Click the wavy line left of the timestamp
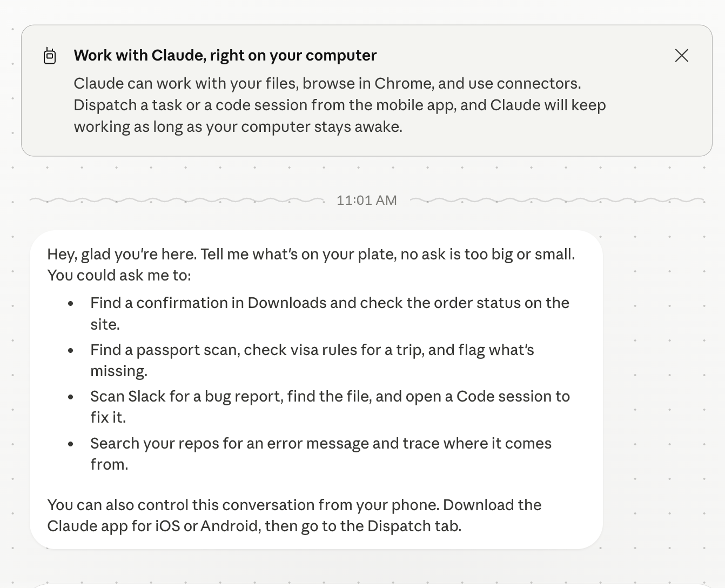Image resolution: width=725 pixels, height=588 pixels. 178,199
